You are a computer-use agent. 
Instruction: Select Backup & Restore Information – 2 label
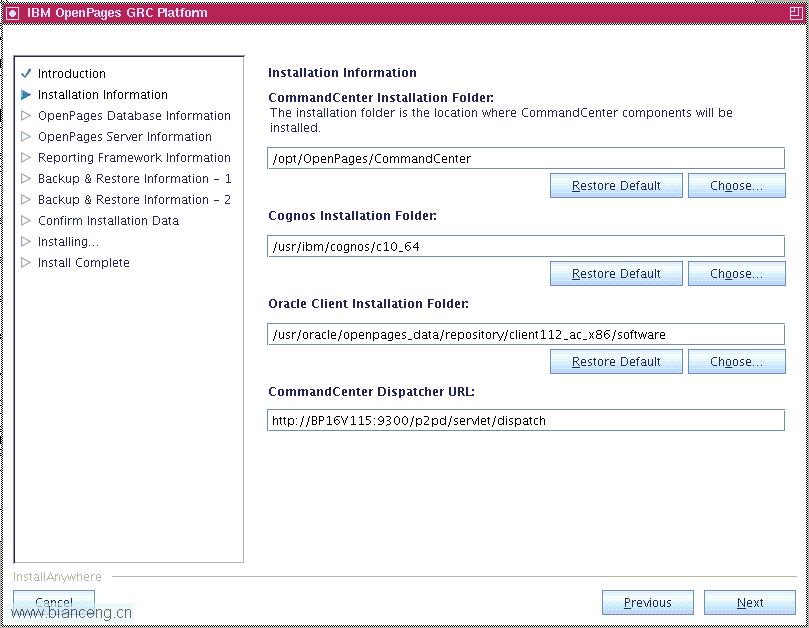134,200
